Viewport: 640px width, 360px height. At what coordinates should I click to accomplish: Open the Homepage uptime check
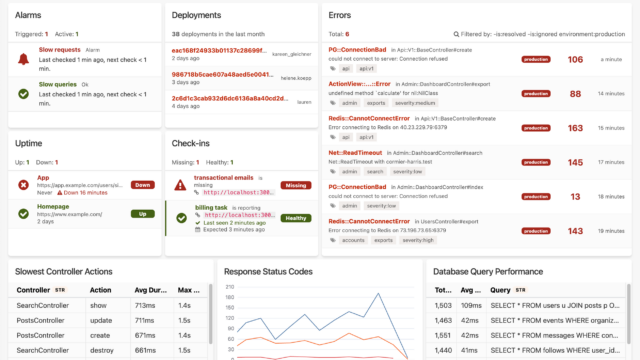click(53, 207)
